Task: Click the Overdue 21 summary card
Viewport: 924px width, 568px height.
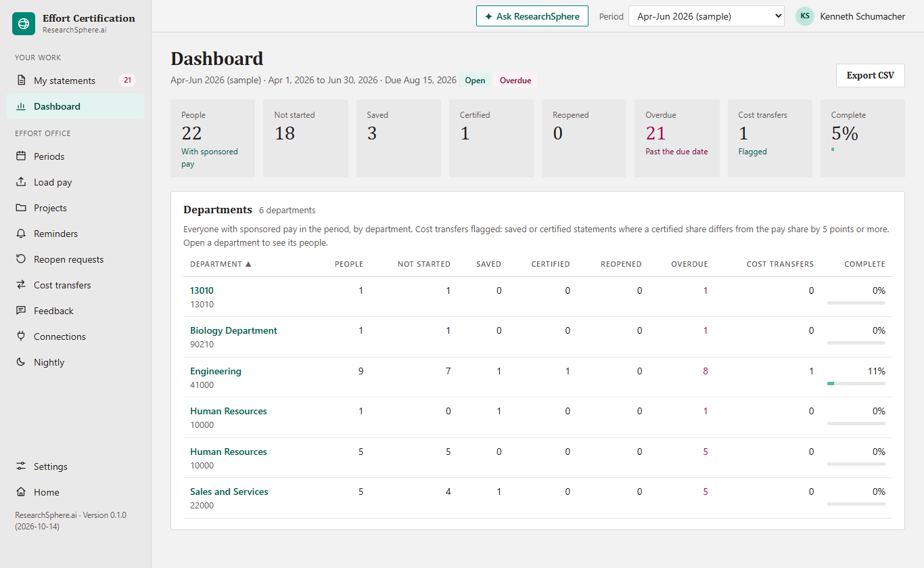Action: (677, 139)
